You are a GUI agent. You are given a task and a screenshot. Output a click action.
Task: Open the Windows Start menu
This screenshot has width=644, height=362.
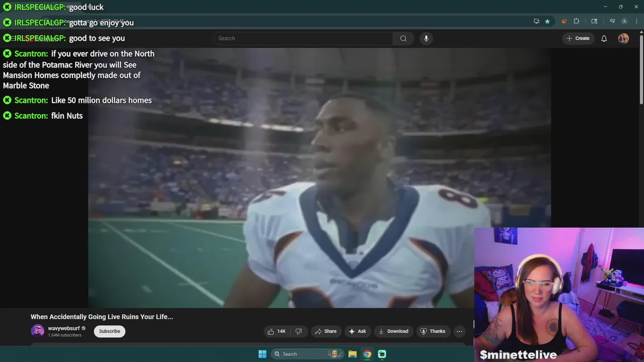(x=262, y=354)
